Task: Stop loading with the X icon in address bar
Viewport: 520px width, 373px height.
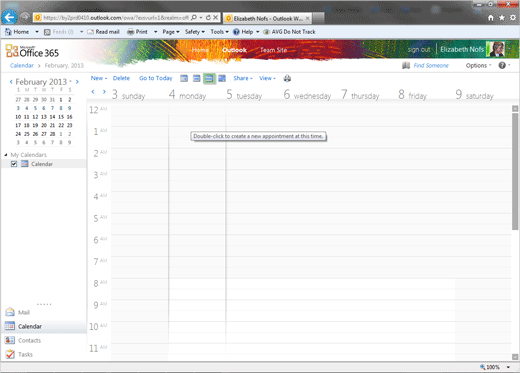Action: click(x=216, y=17)
